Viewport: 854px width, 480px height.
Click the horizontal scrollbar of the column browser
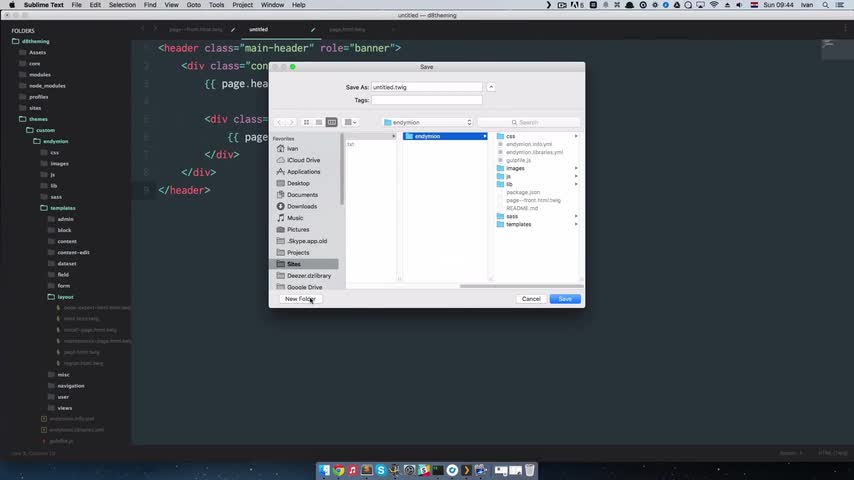coord(521,286)
